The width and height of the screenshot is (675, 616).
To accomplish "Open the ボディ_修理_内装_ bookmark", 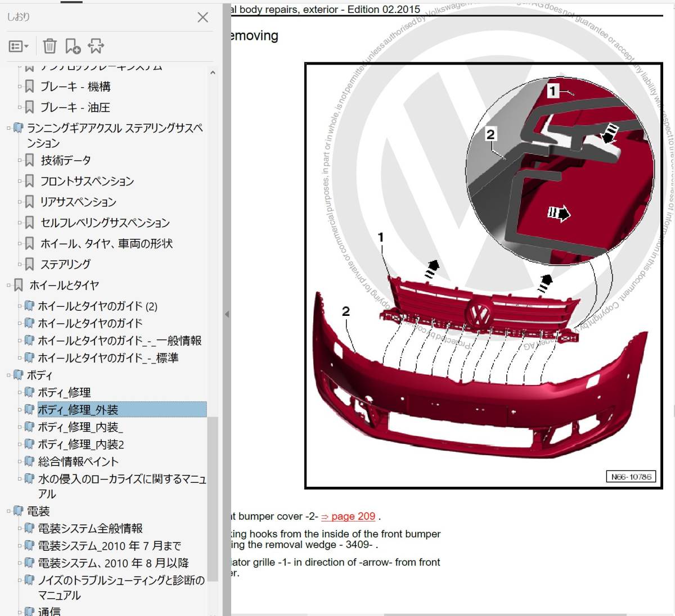I will coord(80,427).
